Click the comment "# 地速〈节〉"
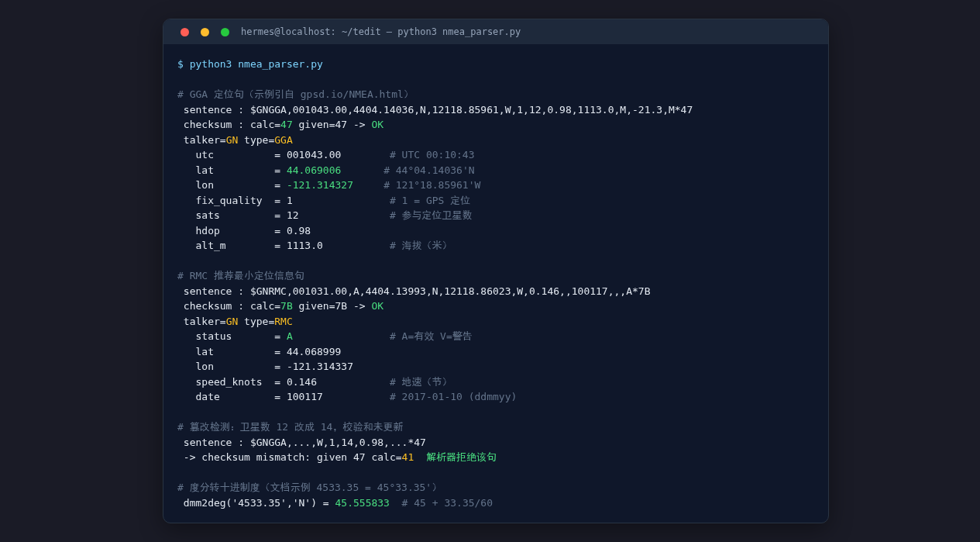The width and height of the screenshot is (980, 542). [421, 382]
